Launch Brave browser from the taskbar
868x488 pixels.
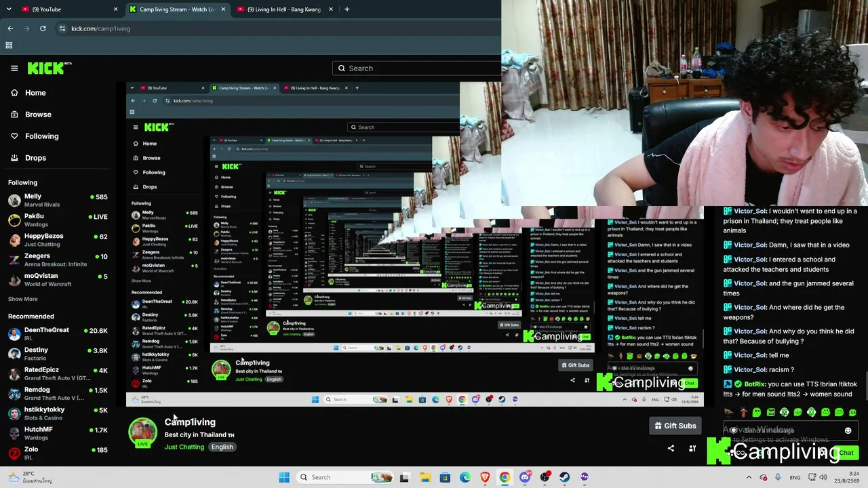485,477
